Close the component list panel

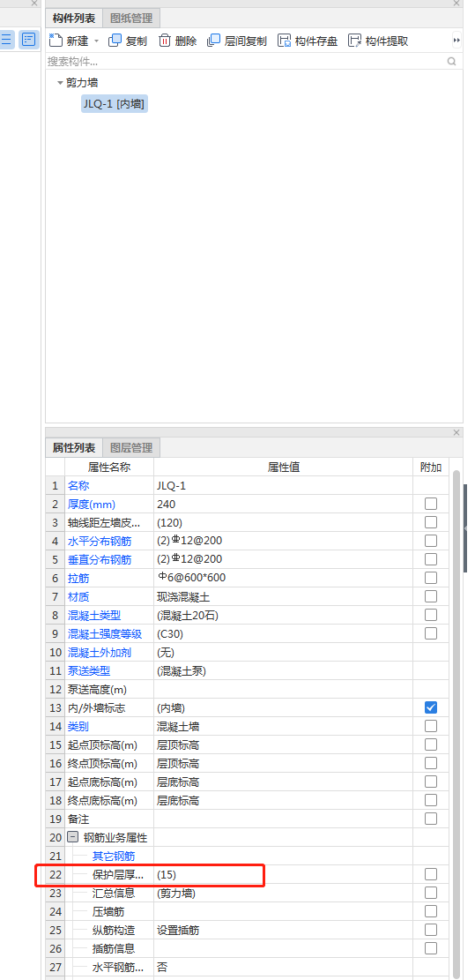(x=456, y=4)
